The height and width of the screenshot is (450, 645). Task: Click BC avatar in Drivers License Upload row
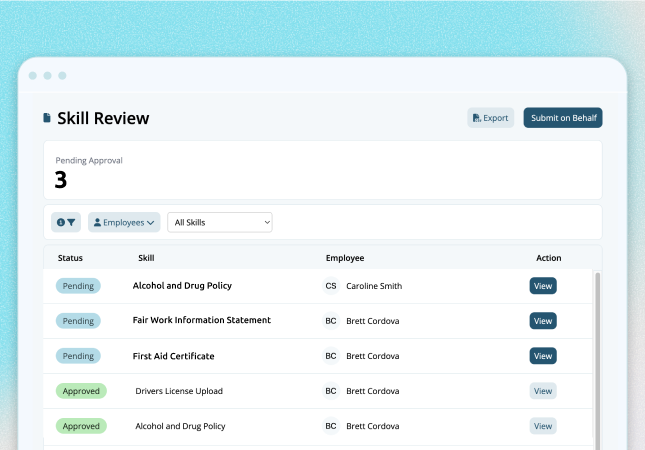coord(331,391)
